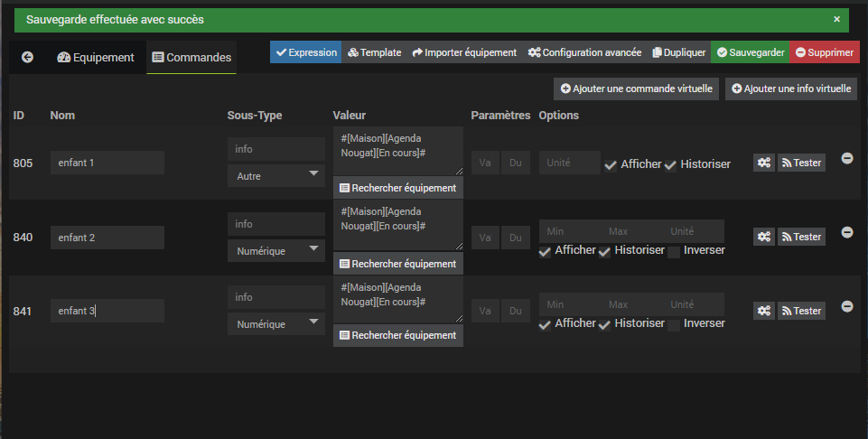Enable Inverser checkbox for enfant 3
868x439 pixels.
pos(674,325)
